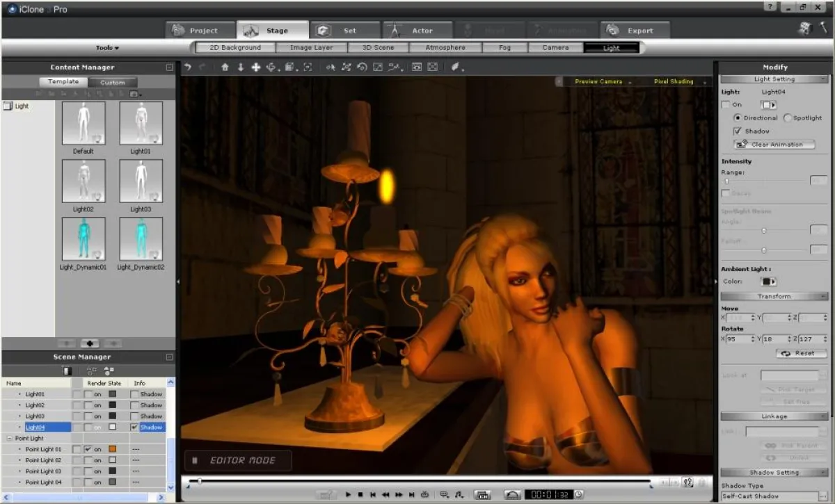Open the Help question mark icon
The height and width of the screenshot is (504, 835).
771,7
